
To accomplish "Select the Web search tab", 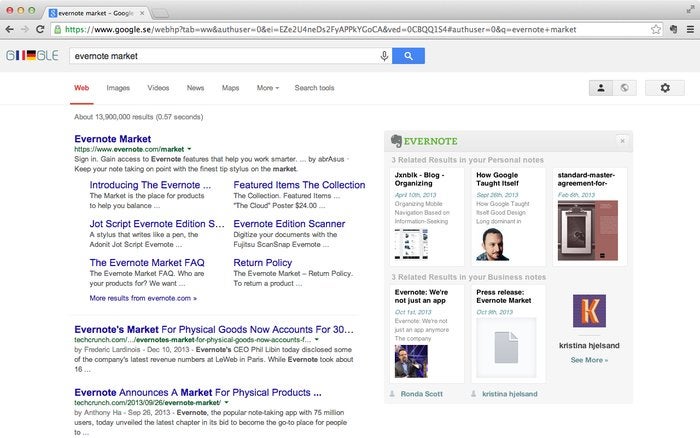I will coord(82,88).
